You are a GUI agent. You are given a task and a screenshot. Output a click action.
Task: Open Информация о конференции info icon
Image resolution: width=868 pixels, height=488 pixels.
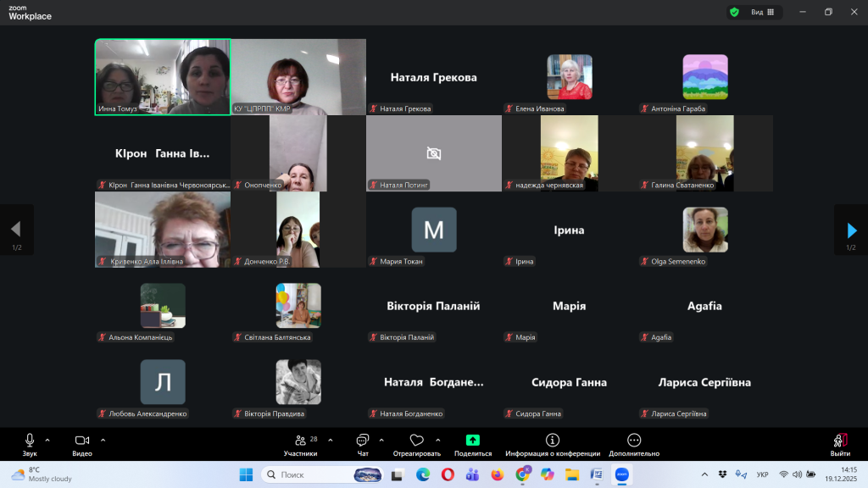[553, 441]
